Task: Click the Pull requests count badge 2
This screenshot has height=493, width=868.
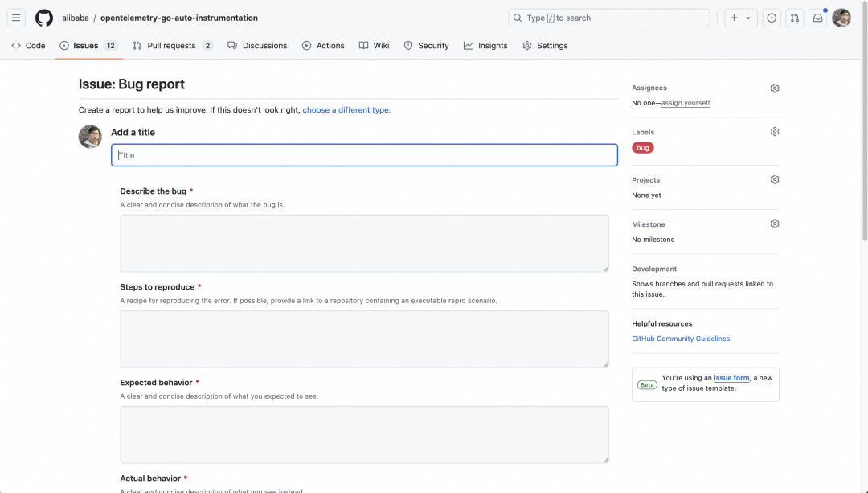Action: 207,45
